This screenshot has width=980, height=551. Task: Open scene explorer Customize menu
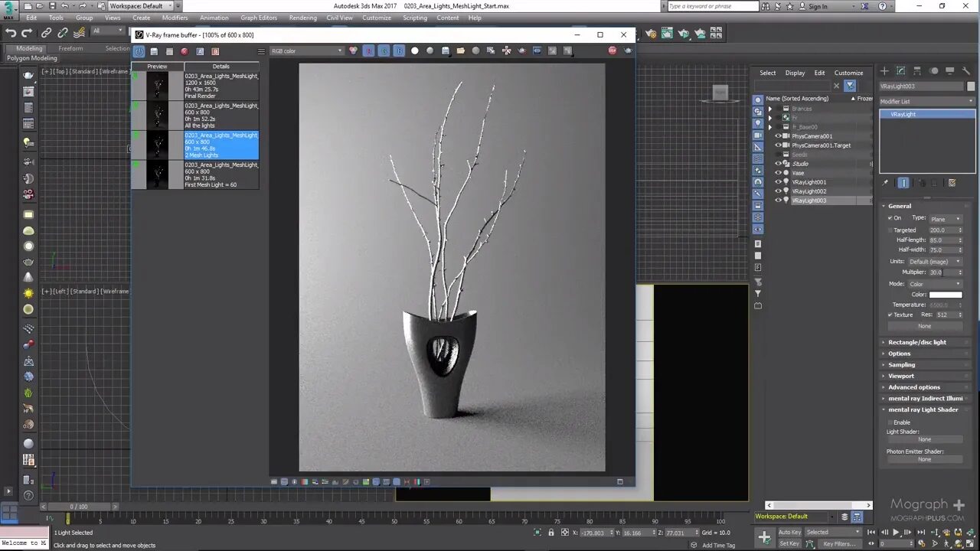[x=848, y=73]
